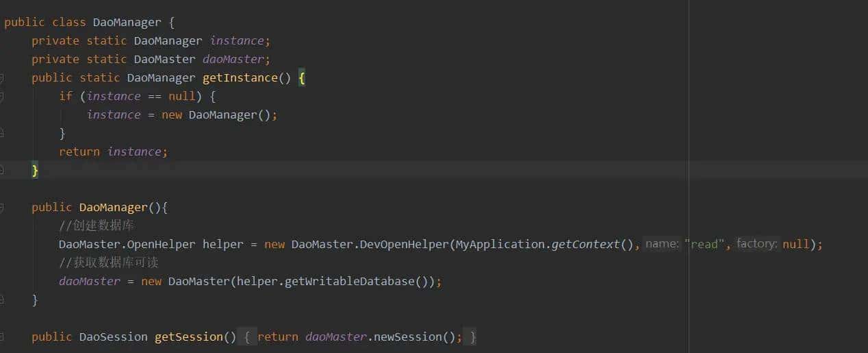Click 'instance' in the return statement

[x=134, y=151]
